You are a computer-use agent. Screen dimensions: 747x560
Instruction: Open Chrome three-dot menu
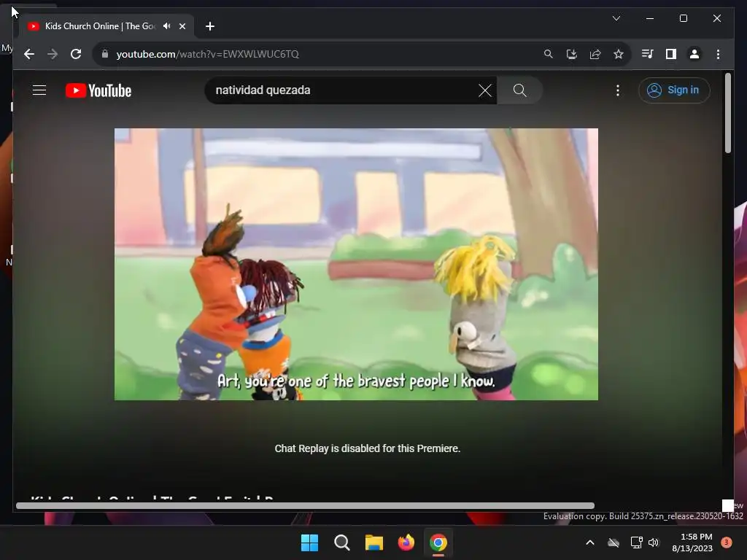(x=718, y=54)
